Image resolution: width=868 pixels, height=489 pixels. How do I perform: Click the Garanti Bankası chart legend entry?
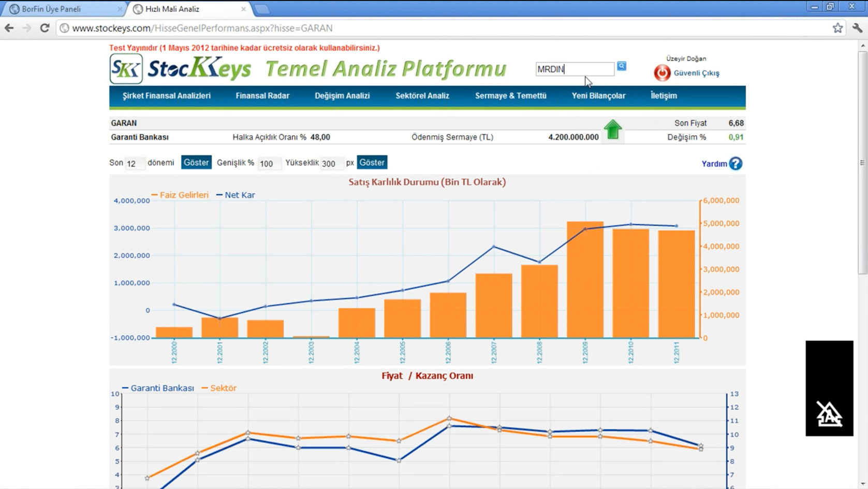pos(158,388)
